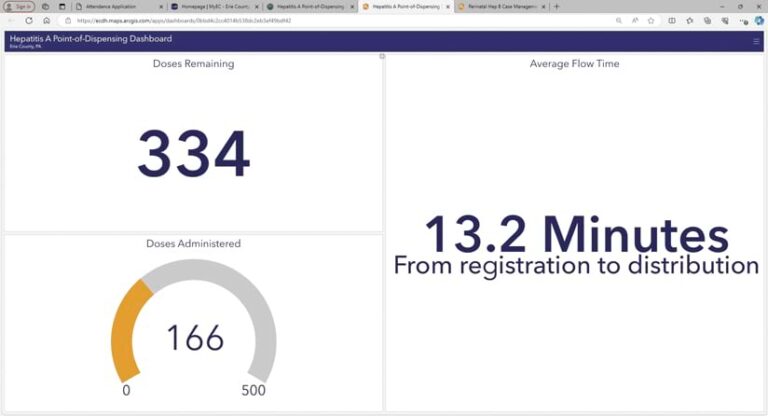This screenshot has height=416, width=768.
Task: Click the orange filled portion of the gauge
Action: [x=125, y=333]
